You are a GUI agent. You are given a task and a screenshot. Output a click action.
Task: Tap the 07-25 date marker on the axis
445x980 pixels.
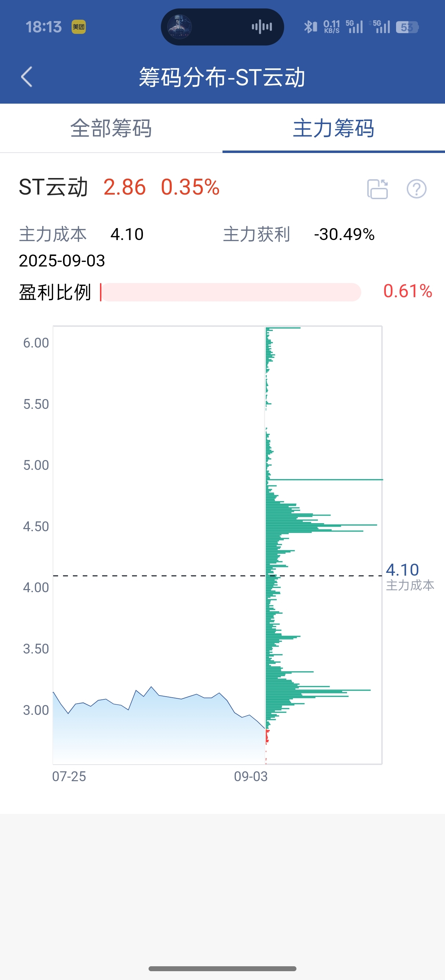69,776
